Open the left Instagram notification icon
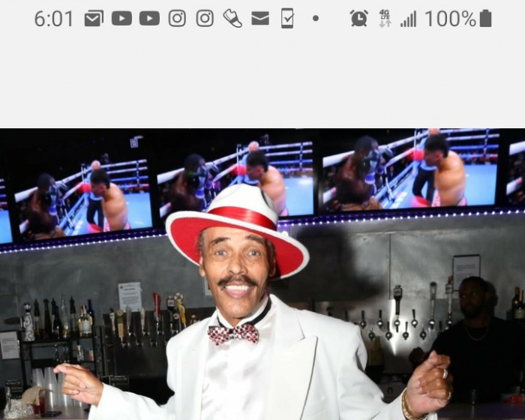The image size is (525, 420). click(177, 19)
